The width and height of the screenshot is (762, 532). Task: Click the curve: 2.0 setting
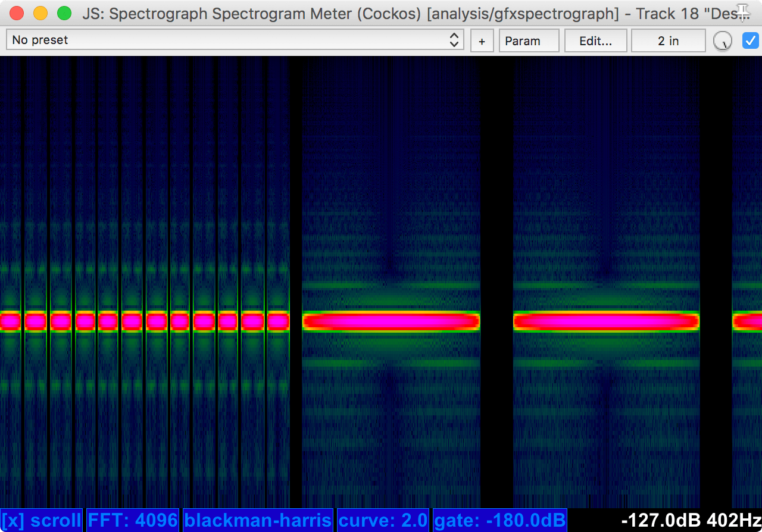click(383, 520)
